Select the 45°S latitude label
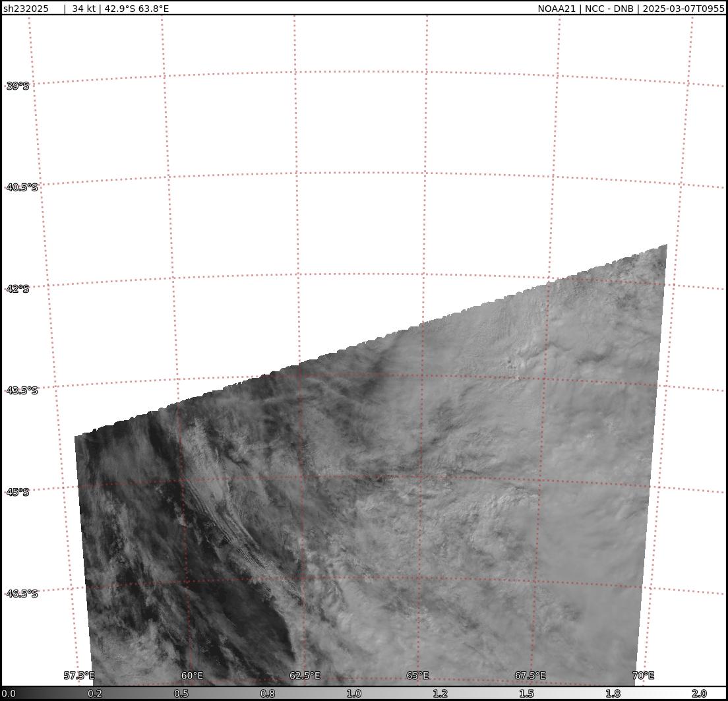 18,492
